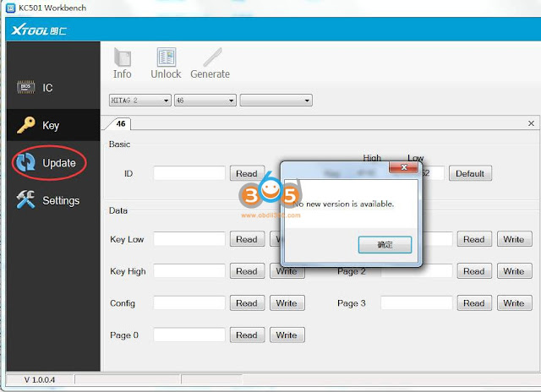Focus the ID input field
This screenshot has height=392, width=541.
click(x=189, y=173)
